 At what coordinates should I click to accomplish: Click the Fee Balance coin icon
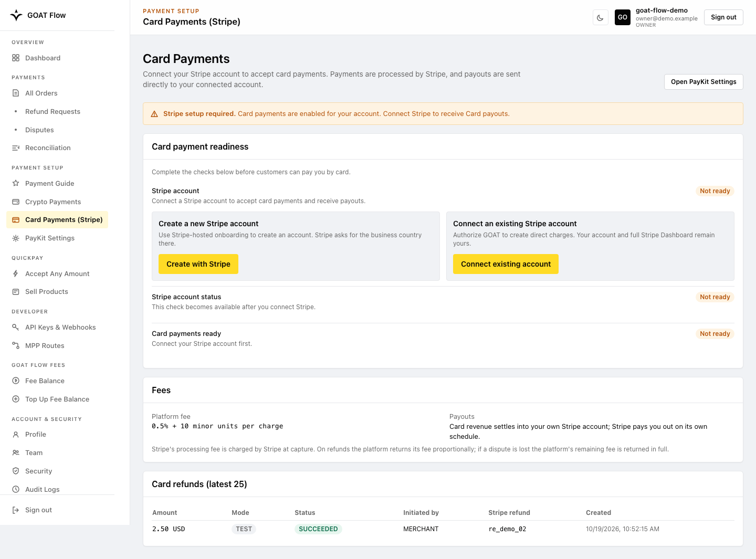tap(16, 381)
